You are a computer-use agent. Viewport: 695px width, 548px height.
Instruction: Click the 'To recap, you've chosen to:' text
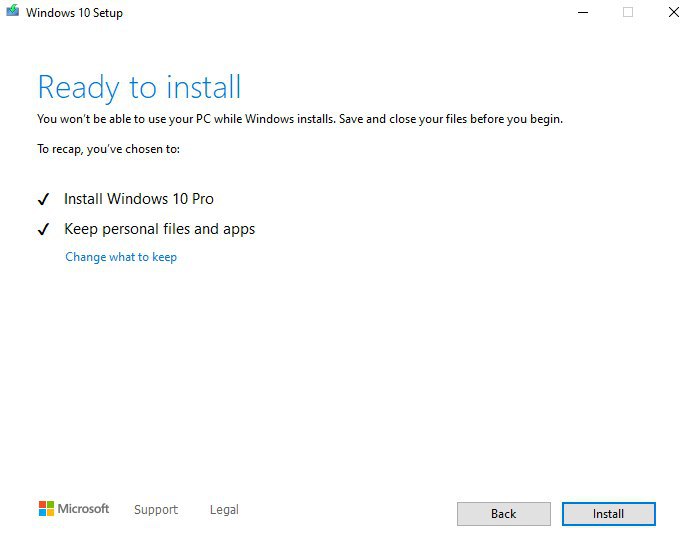pos(109,149)
